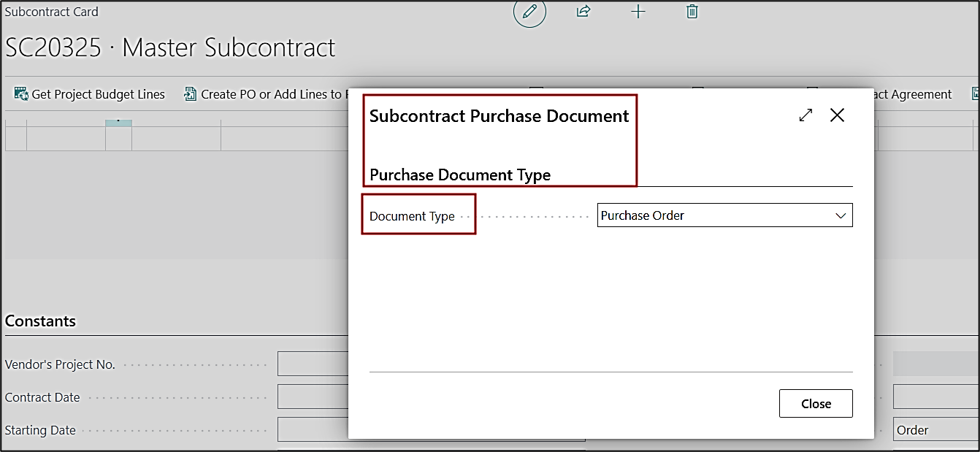Create new record with plus icon
The width and height of the screenshot is (980, 452).
638,12
